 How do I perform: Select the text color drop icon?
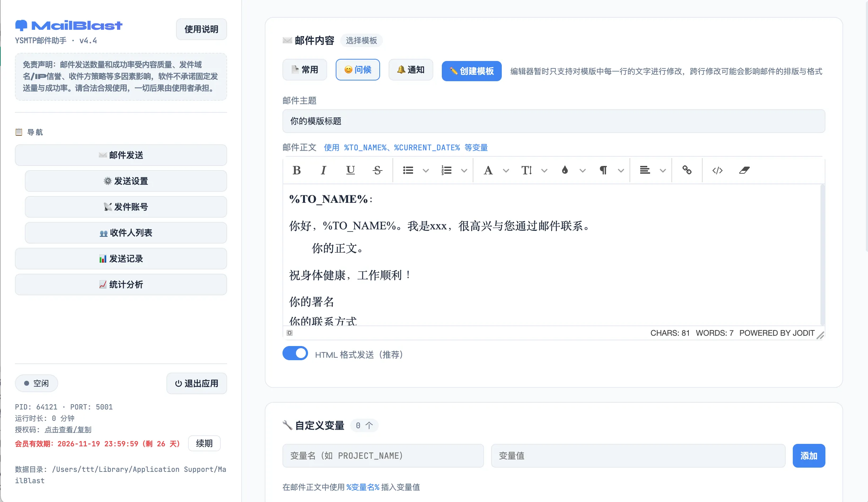[x=565, y=171]
